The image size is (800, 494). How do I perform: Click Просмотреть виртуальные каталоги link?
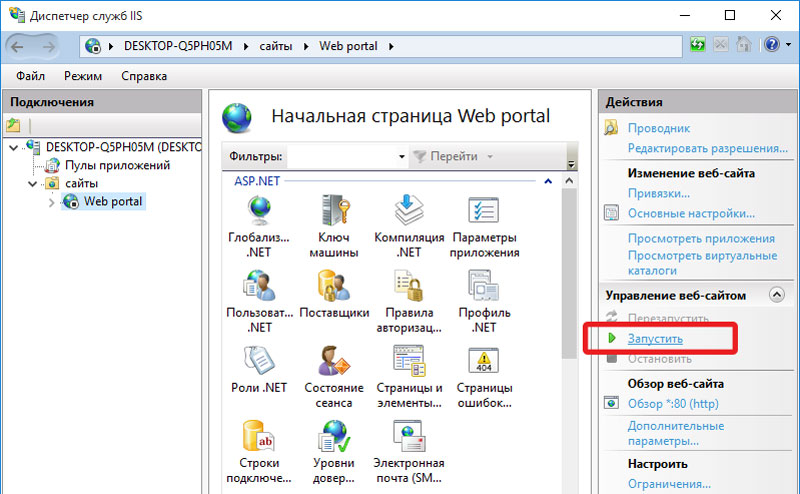pyautogui.click(x=703, y=263)
